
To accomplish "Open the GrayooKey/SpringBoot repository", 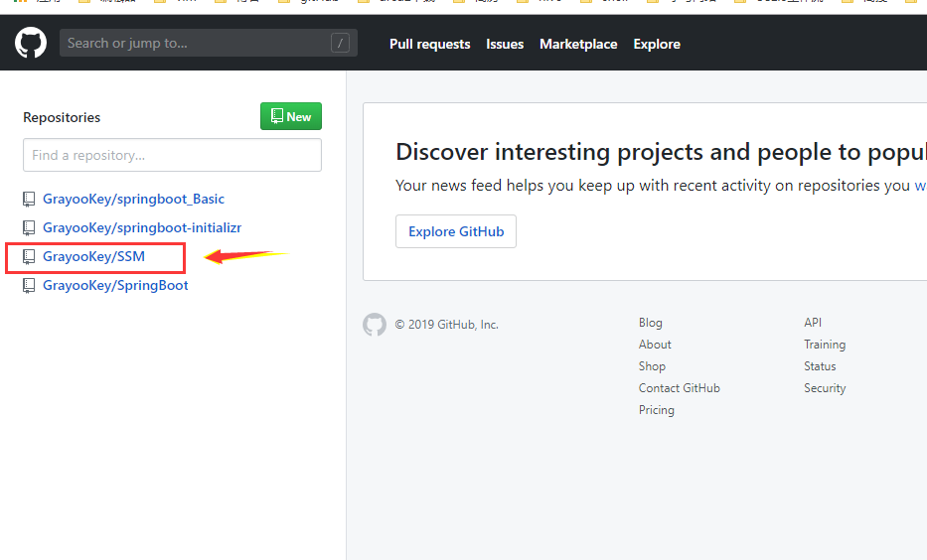I will coord(115,285).
